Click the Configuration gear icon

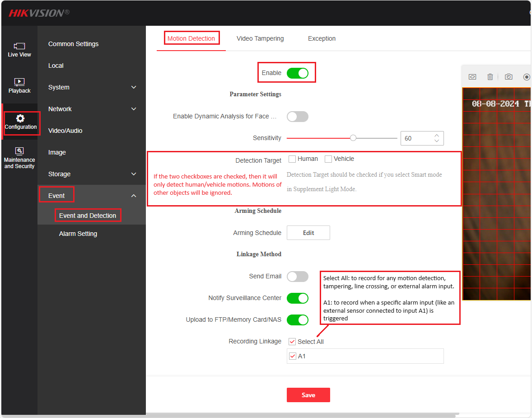(20, 119)
